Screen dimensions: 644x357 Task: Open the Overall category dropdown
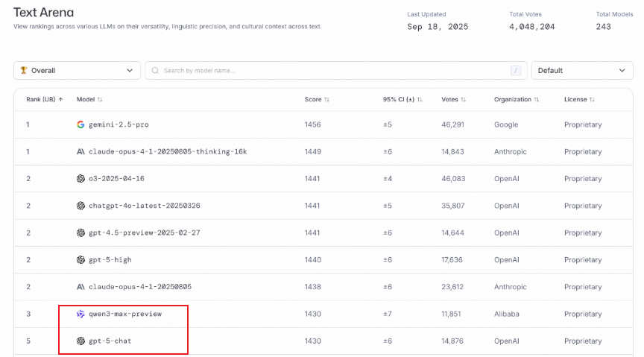point(78,71)
